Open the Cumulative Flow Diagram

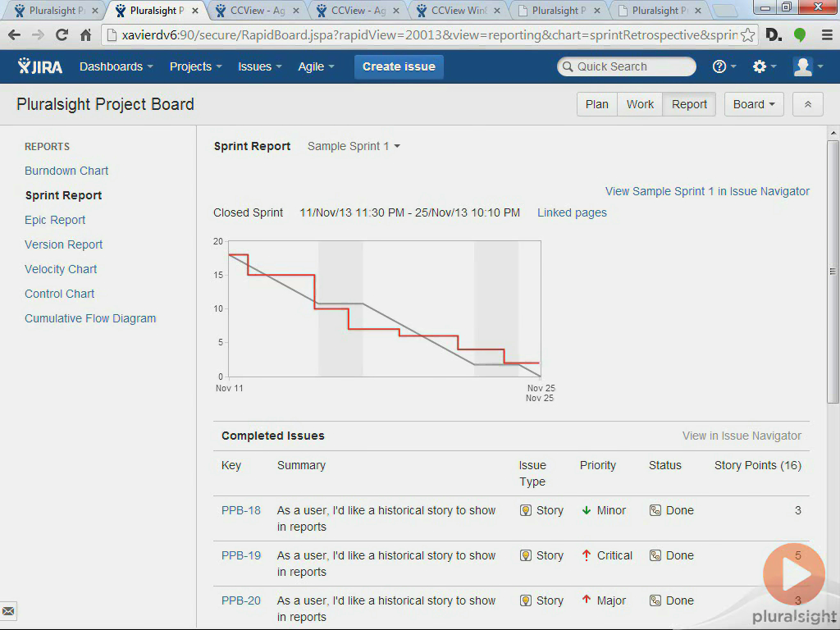(x=90, y=319)
